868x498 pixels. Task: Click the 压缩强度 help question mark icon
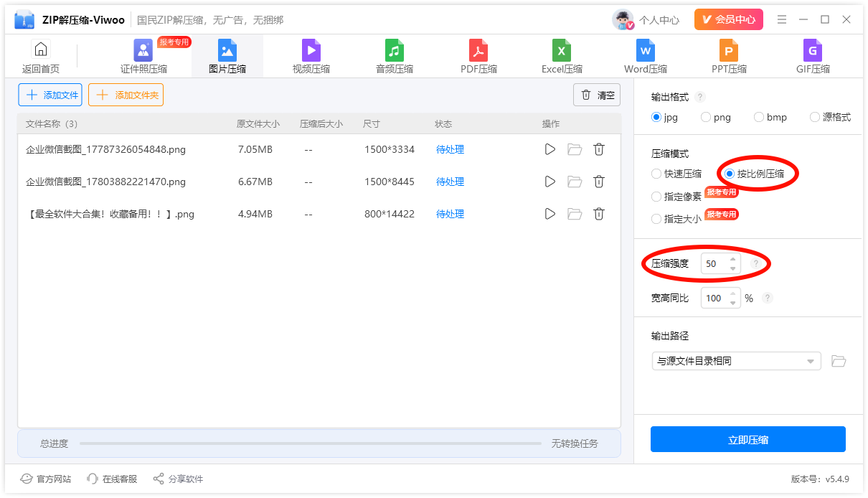(755, 263)
